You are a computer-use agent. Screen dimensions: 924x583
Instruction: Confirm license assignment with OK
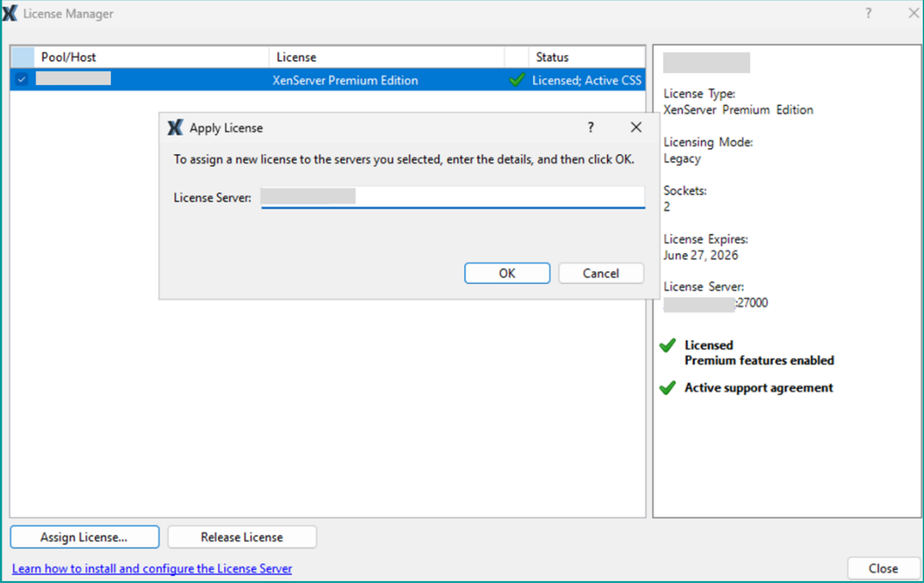point(507,273)
